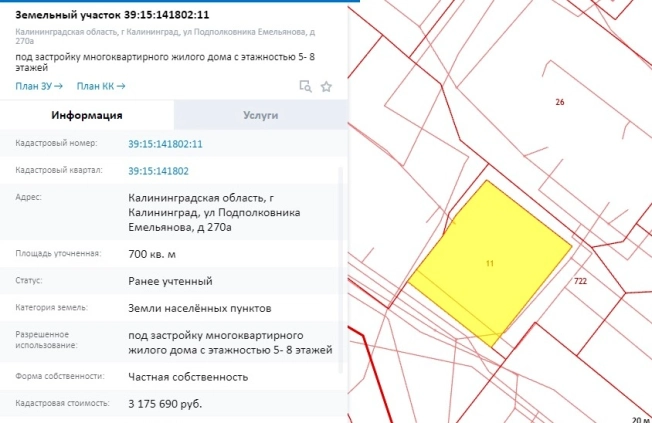Click address value in Адрес row
This screenshot has width=652, height=423.
tap(214, 213)
